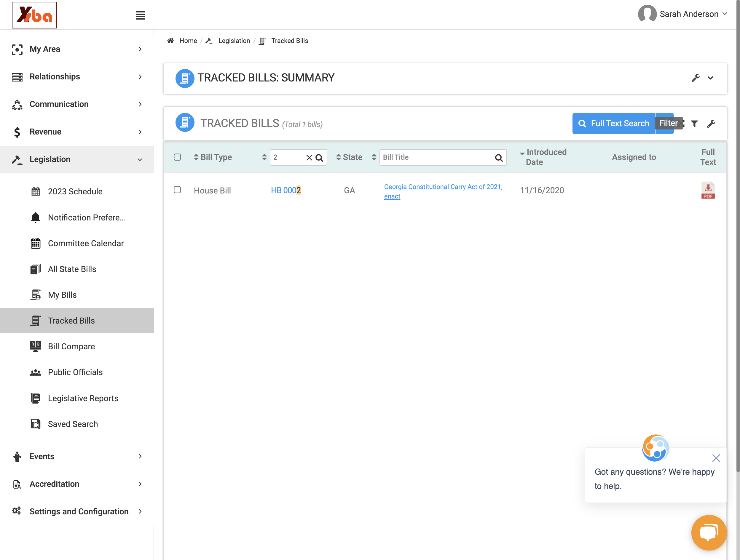The height and width of the screenshot is (560, 740).
Task: Check the House Bill HB 0002 row checkbox
Action: point(177,190)
